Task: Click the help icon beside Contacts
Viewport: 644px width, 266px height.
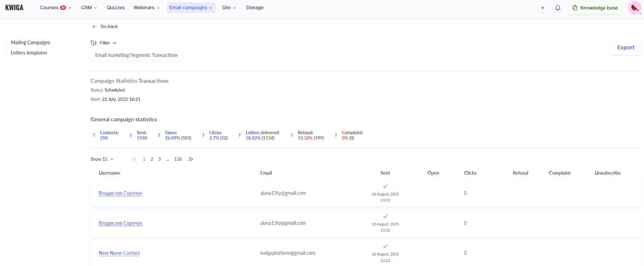Action: (x=94, y=135)
